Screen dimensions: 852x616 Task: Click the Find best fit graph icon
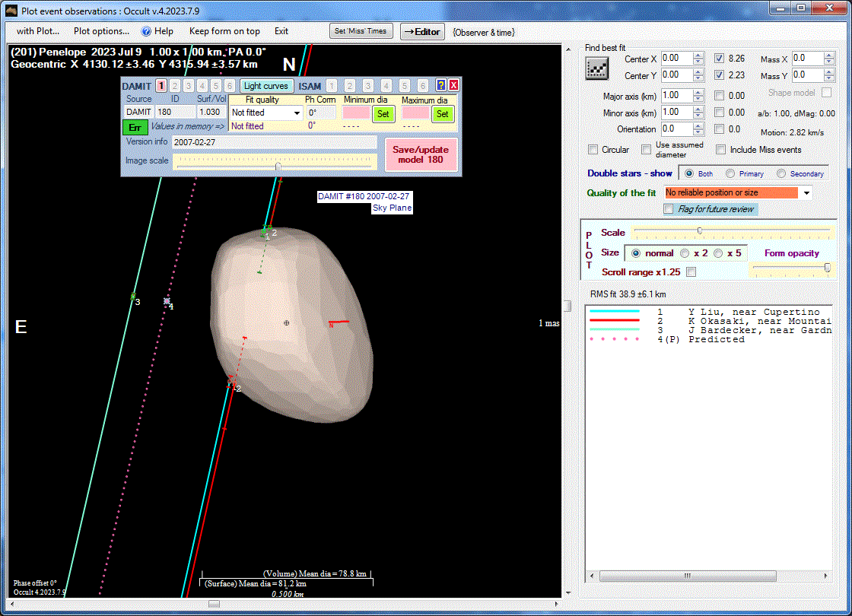[x=597, y=68]
